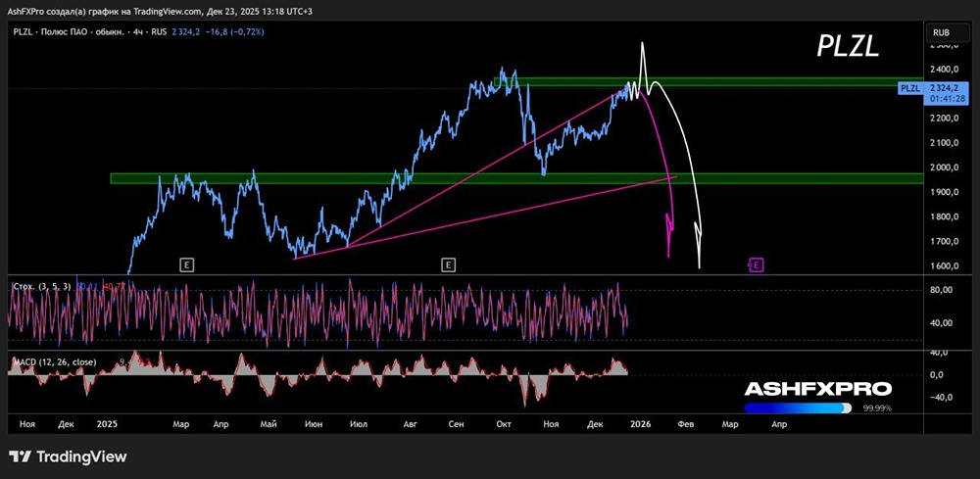This screenshot has height=479, width=980.
Task: Click the Июл label on time axis
Action: [359, 424]
